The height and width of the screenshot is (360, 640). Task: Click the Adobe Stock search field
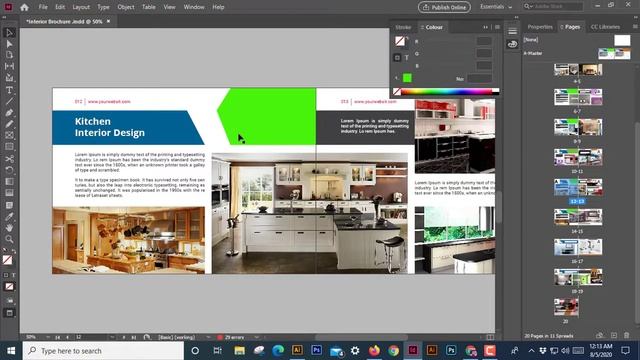(x=553, y=7)
